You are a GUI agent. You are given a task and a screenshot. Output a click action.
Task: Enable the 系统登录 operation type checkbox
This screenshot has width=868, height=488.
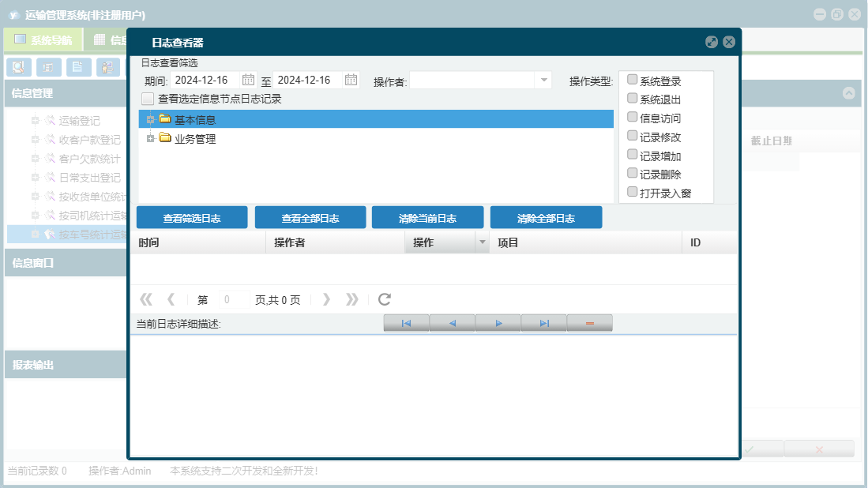632,80
